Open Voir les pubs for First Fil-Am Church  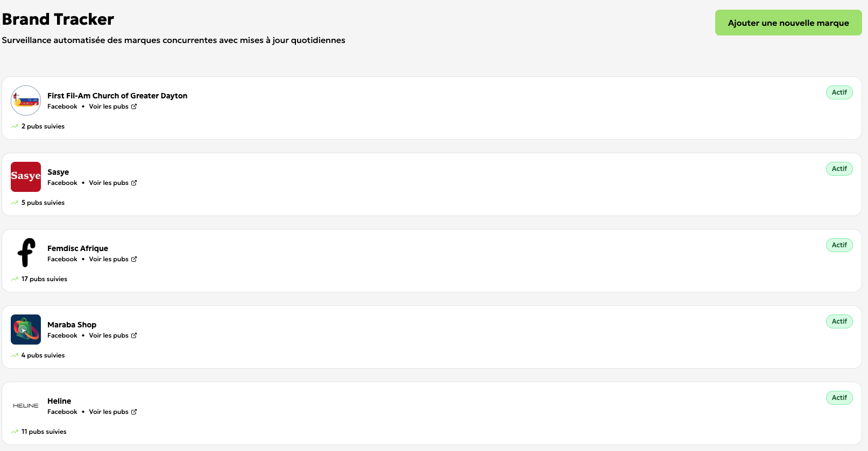(x=109, y=106)
